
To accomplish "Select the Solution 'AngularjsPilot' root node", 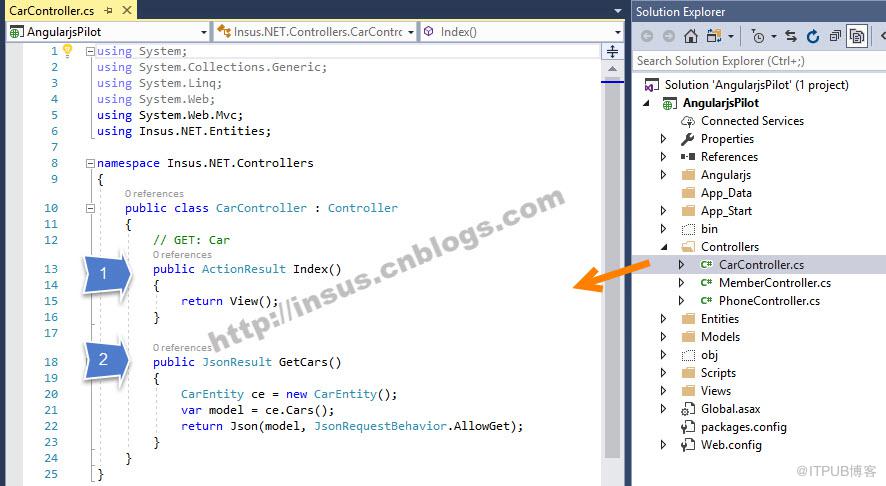I will pyautogui.click(x=757, y=85).
